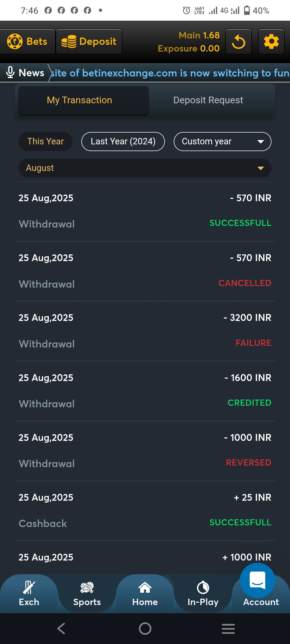Screen dimensions: 290x644
Task: Open the Sports section
Action: [87, 594]
